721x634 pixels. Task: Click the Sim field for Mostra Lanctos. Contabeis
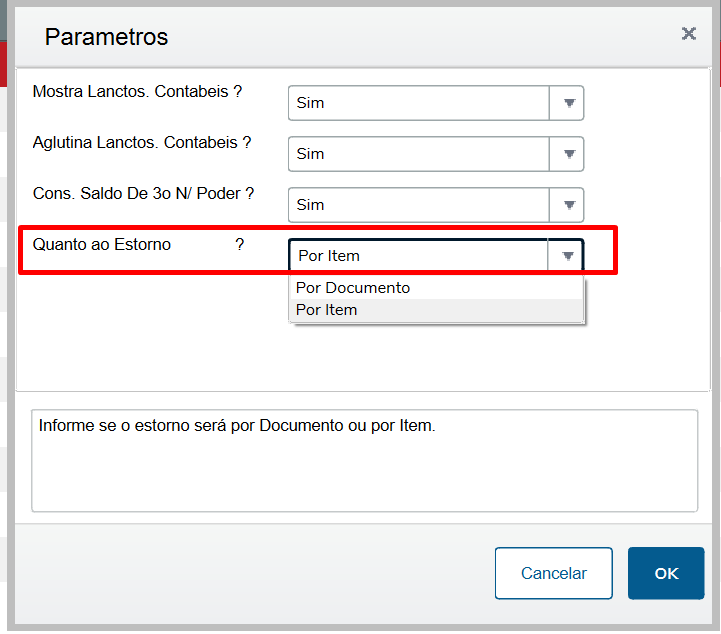point(419,103)
